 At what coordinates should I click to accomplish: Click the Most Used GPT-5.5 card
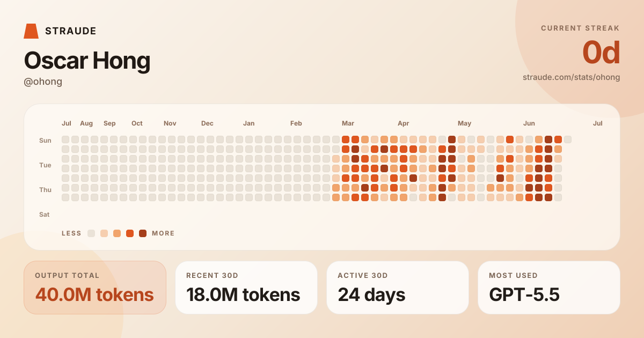coord(549,288)
